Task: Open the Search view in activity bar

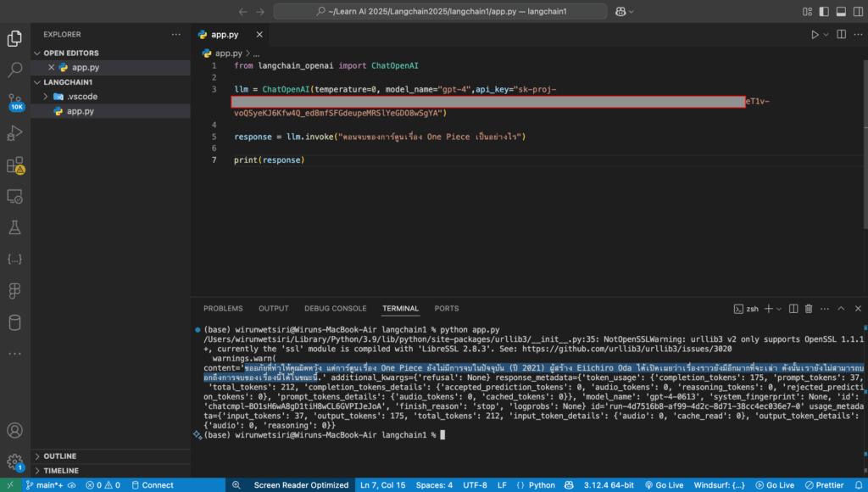Action: (14, 70)
